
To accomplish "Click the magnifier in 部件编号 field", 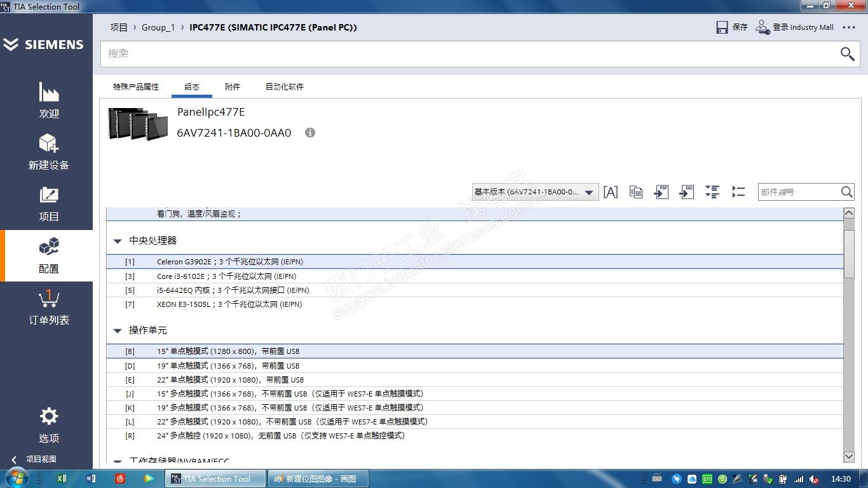I will pos(846,192).
